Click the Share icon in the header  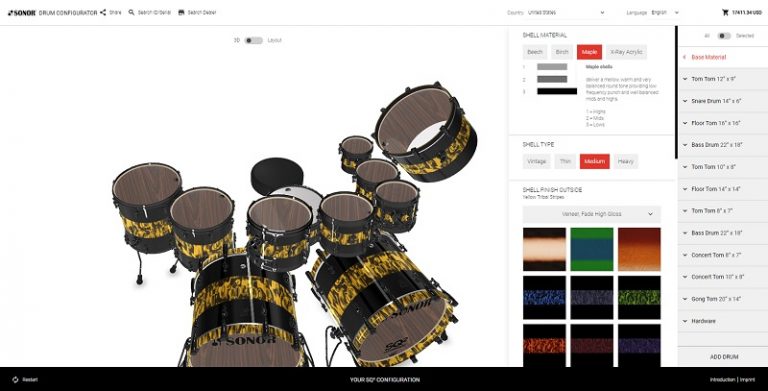pos(103,13)
